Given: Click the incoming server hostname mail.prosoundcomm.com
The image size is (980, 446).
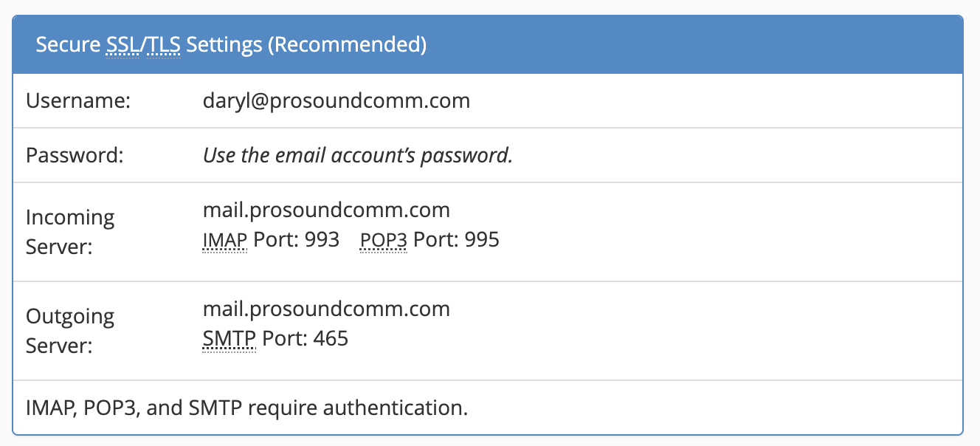Looking at the screenshot, I should [x=326, y=210].
